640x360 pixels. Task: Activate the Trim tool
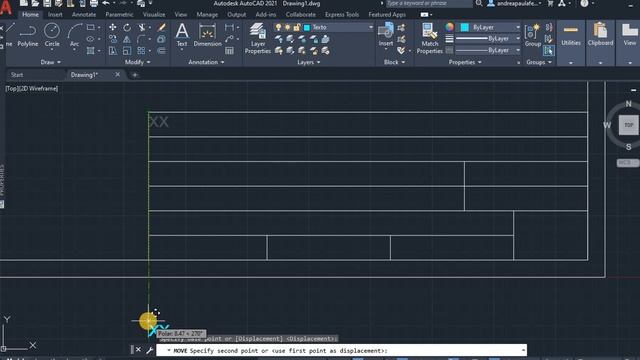click(142, 27)
